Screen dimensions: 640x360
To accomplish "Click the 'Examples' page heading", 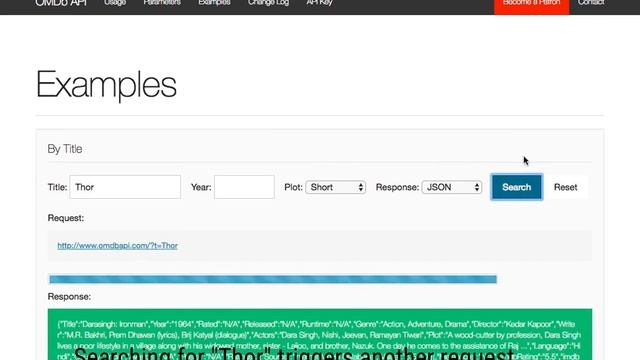I will pos(106,85).
